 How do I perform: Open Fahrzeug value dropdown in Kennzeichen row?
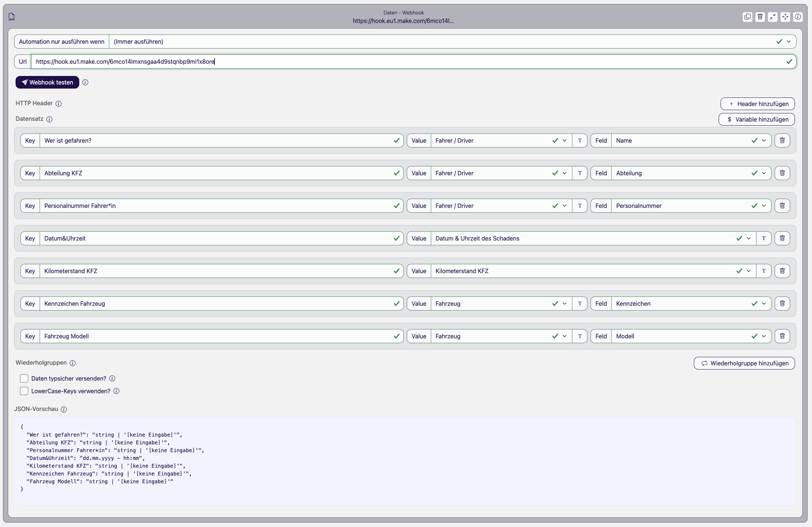[x=501, y=304]
